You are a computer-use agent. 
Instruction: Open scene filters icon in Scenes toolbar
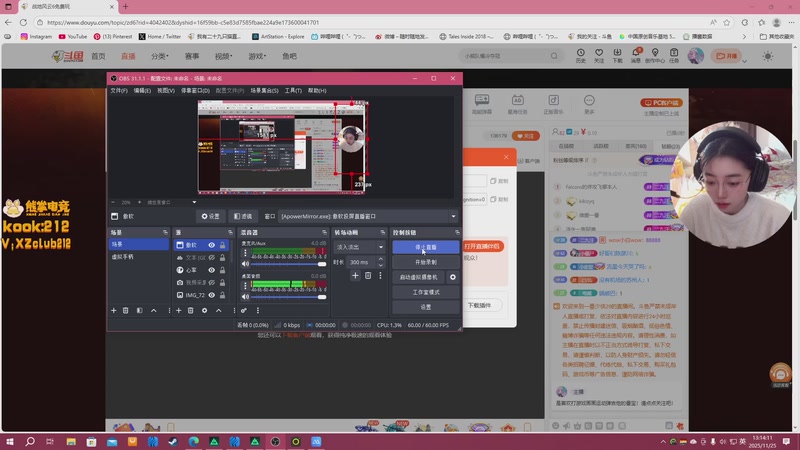[x=139, y=310]
